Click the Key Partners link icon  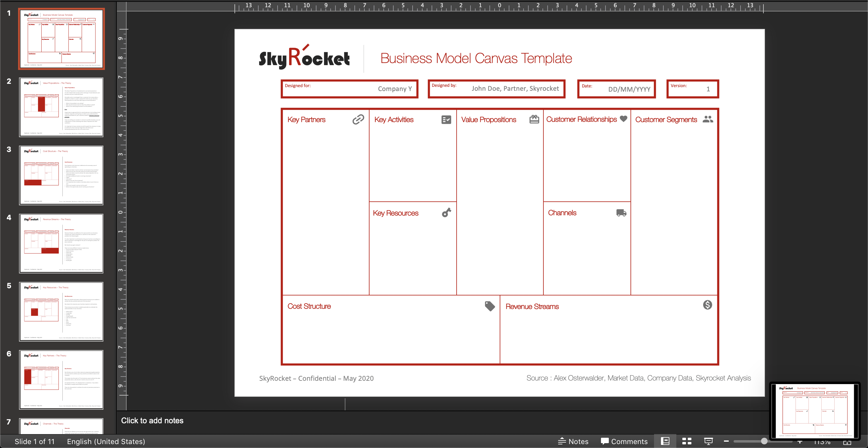click(358, 119)
